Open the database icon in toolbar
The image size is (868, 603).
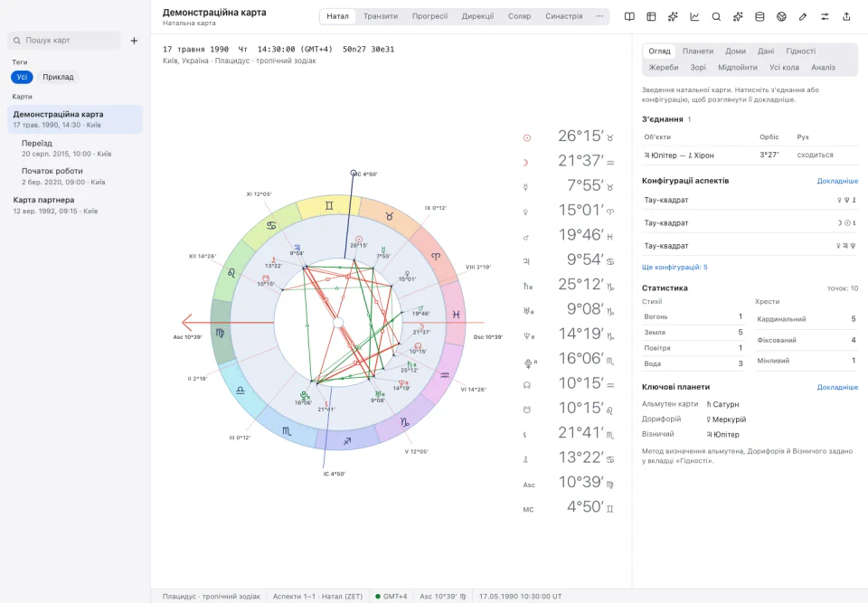(759, 16)
